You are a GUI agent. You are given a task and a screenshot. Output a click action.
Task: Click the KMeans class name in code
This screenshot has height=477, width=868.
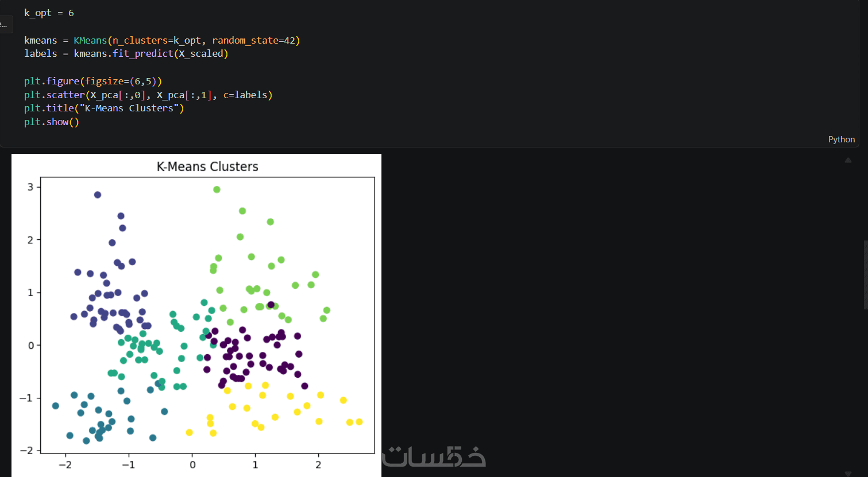pyautogui.click(x=90, y=40)
